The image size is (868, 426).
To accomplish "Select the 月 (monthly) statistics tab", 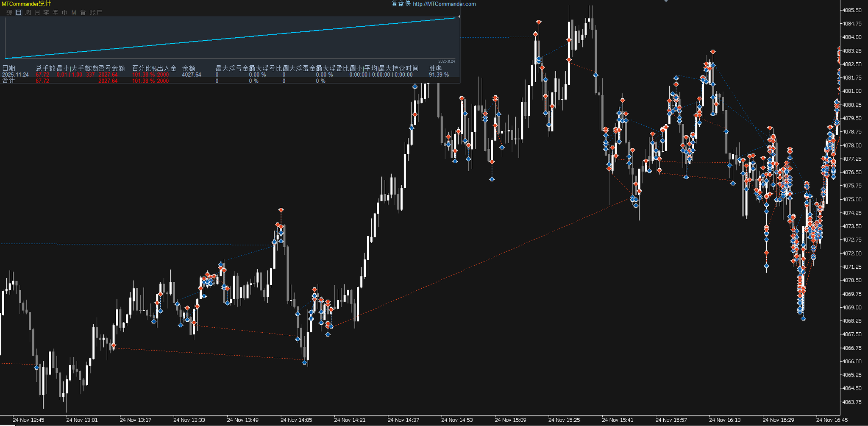I will click(37, 13).
